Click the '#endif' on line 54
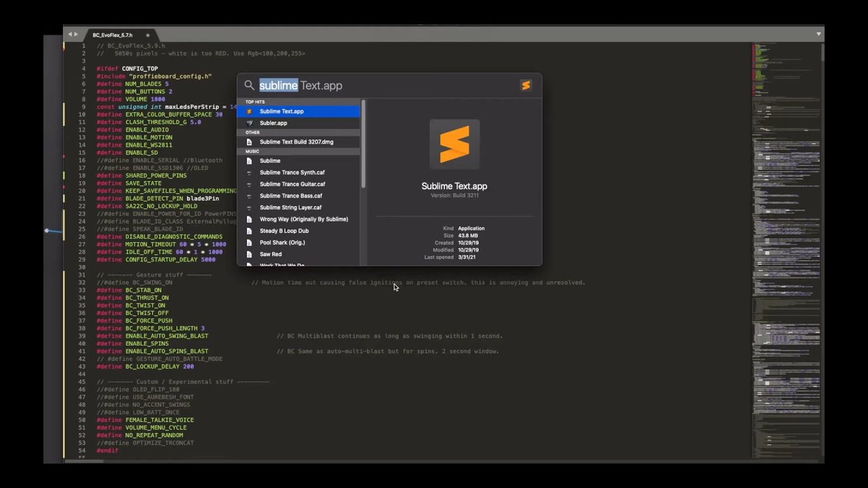Image resolution: width=868 pixels, height=488 pixels. (107, 451)
